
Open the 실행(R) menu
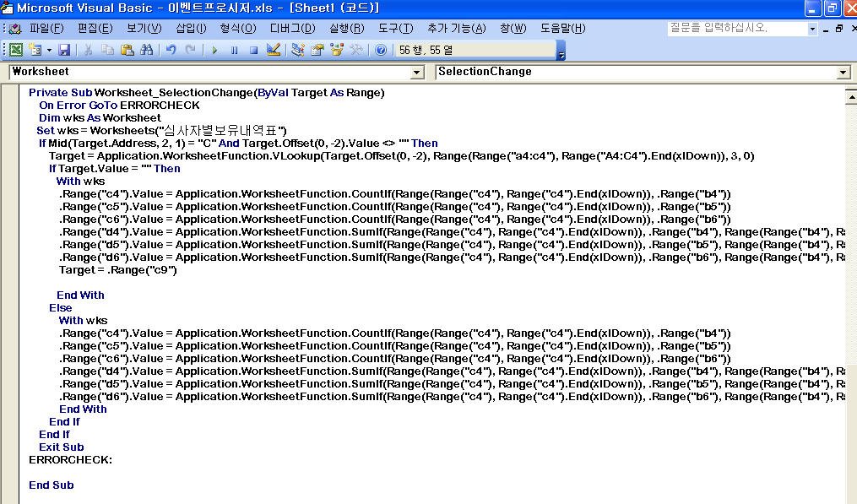346,29
